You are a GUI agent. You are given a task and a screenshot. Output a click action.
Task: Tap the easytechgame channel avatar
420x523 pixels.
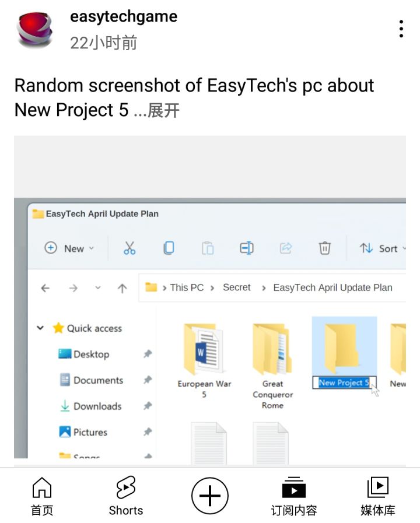[x=36, y=30]
